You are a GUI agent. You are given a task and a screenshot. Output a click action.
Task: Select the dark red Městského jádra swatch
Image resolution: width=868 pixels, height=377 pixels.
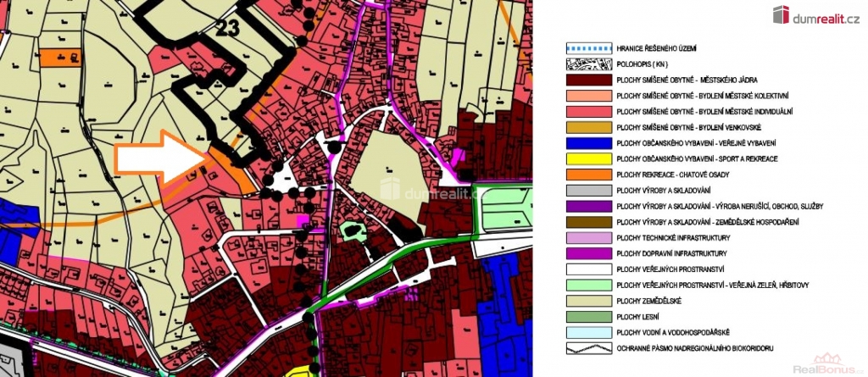click(x=587, y=79)
